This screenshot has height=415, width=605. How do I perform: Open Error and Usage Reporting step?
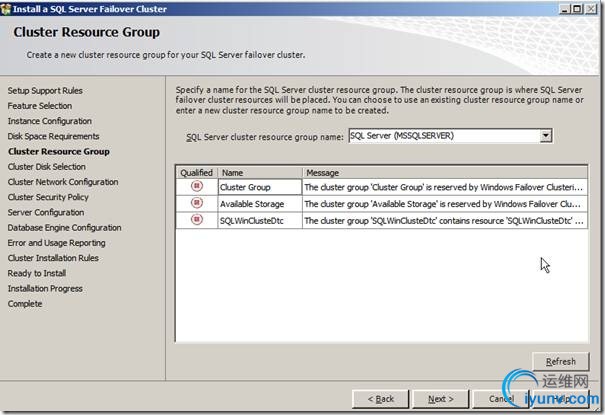pyautogui.click(x=57, y=243)
